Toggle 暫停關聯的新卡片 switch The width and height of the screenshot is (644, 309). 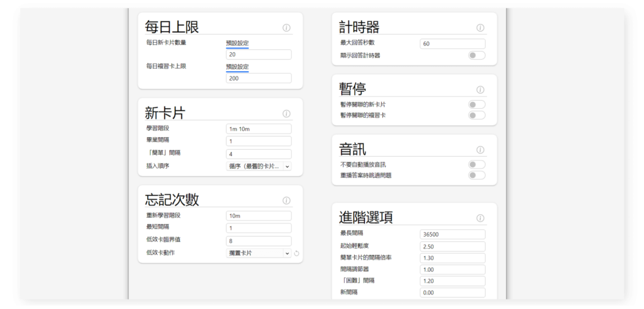pos(477,104)
